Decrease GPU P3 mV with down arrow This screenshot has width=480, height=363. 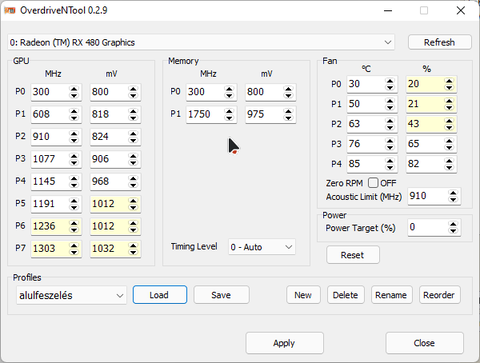133,162
